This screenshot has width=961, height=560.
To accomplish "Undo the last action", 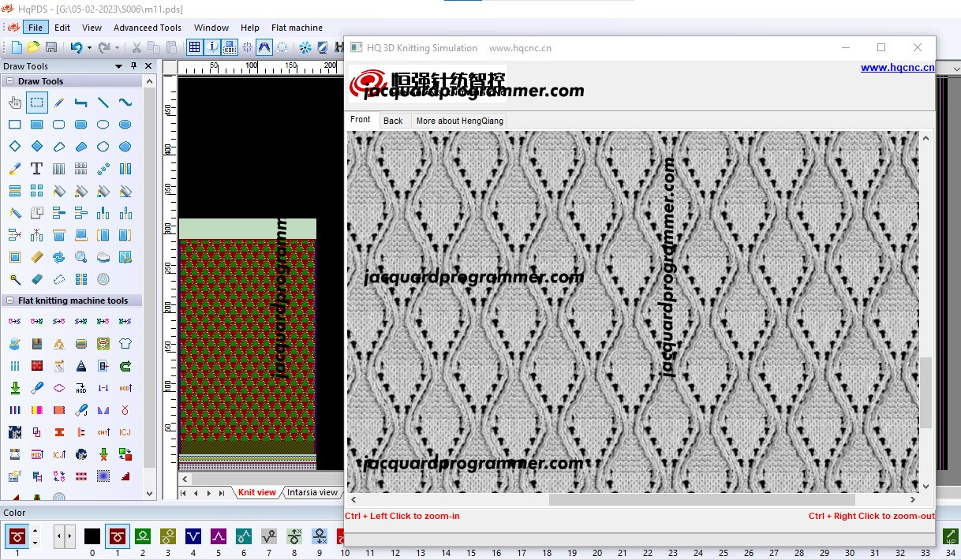I will click(76, 47).
